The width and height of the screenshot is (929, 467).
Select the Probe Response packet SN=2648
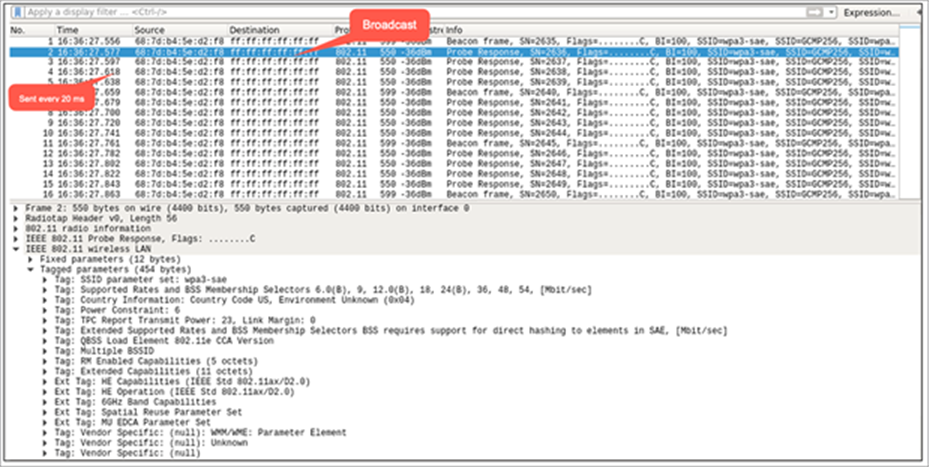tap(454, 174)
